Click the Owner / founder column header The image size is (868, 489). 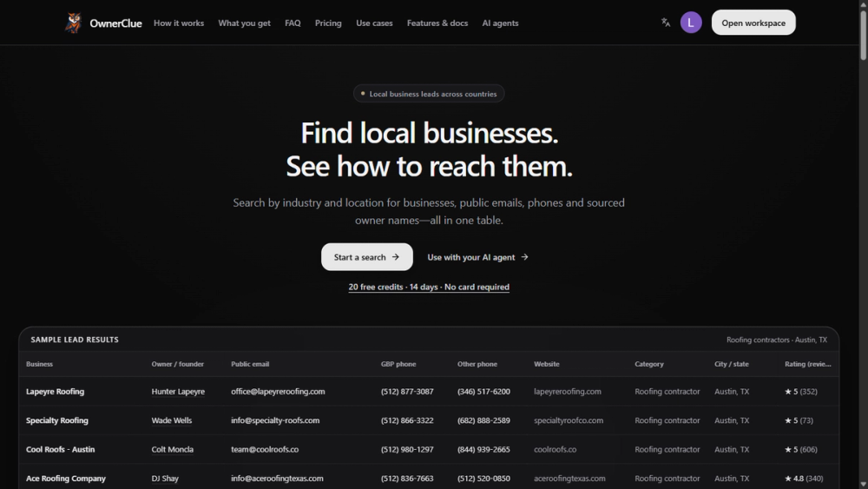(178, 364)
